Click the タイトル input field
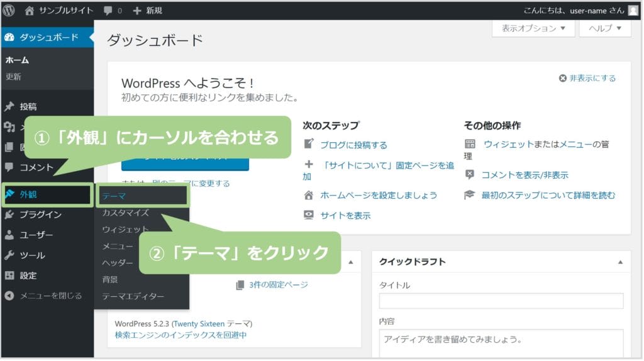Image resolution: width=644 pixels, height=361 pixels. [x=501, y=301]
